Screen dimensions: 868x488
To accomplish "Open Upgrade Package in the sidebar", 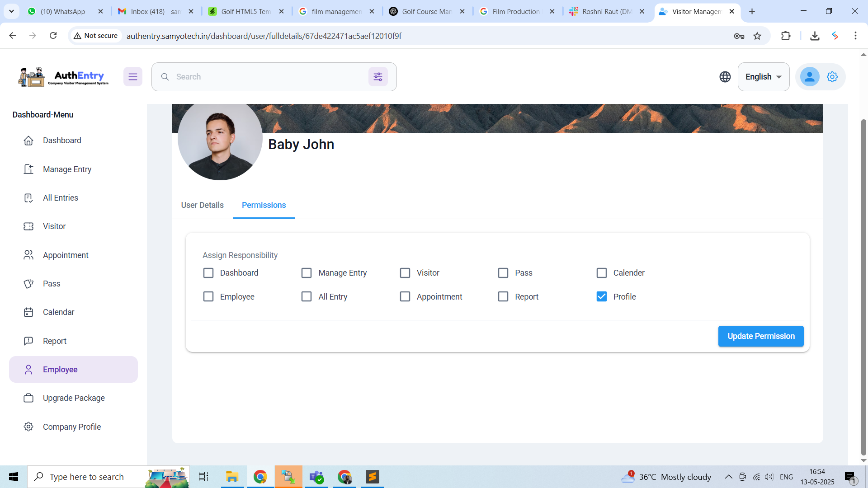I will [74, 398].
